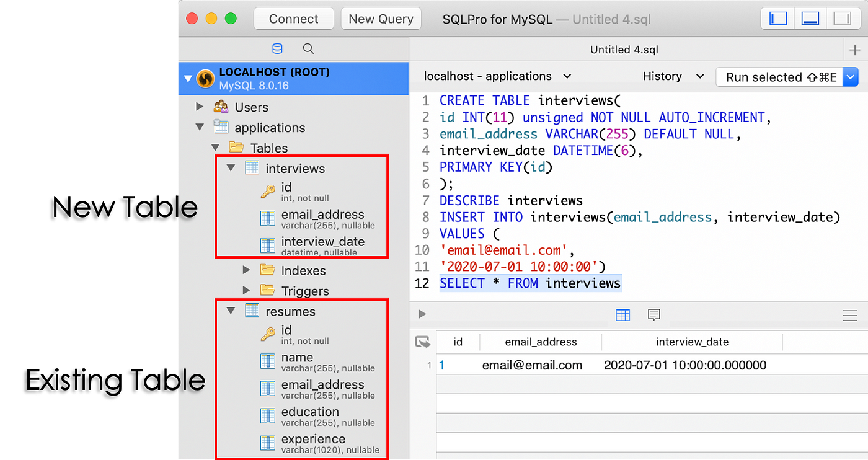Sort by the id column header
Screen dimensions: 868x460
(458, 342)
